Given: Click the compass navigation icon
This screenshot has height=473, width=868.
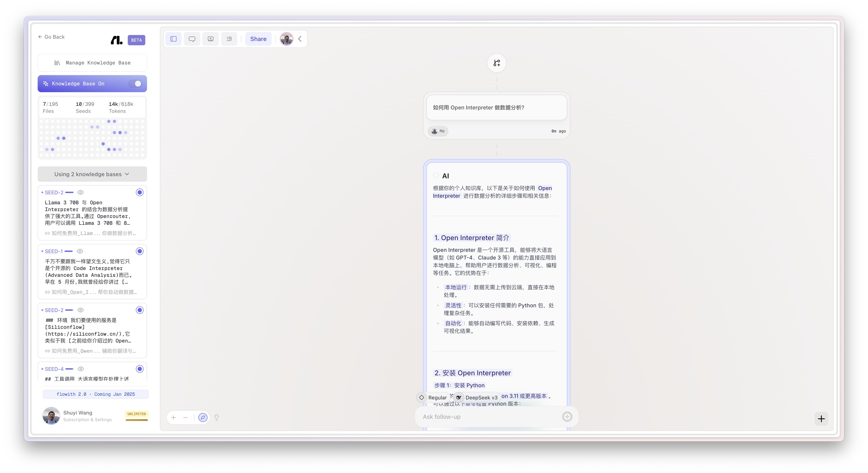Looking at the screenshot, I should tap(203, 417).
